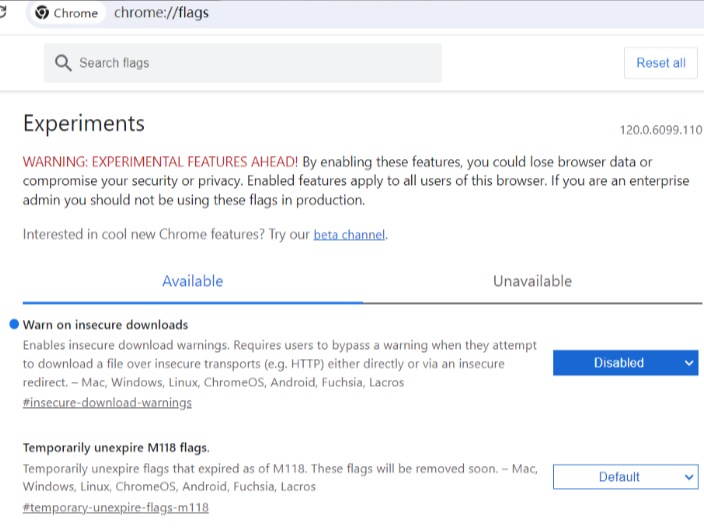Switch to the Unavailable tab

click(532, 281)
